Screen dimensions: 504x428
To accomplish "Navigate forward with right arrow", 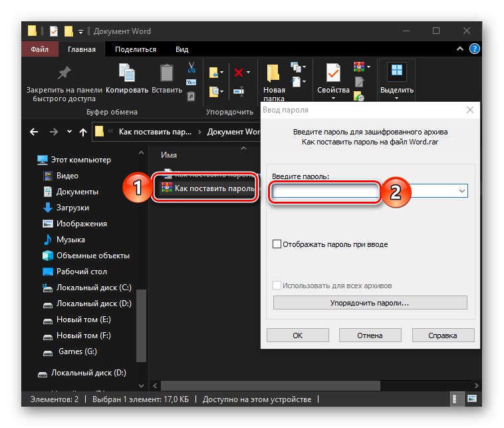I will [54, 132].
